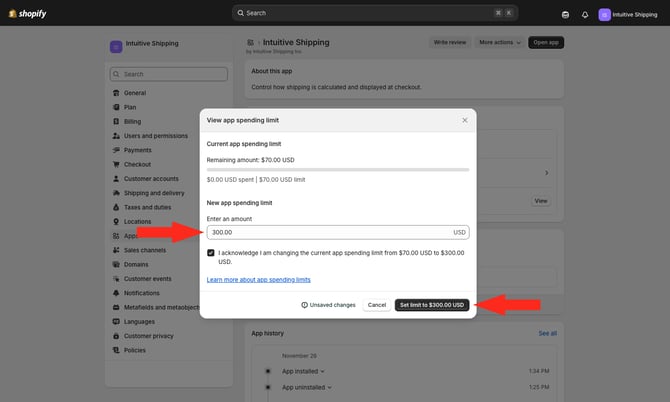Click the View button behind the dialog
670x402 pixels.
tap(541, 201)
